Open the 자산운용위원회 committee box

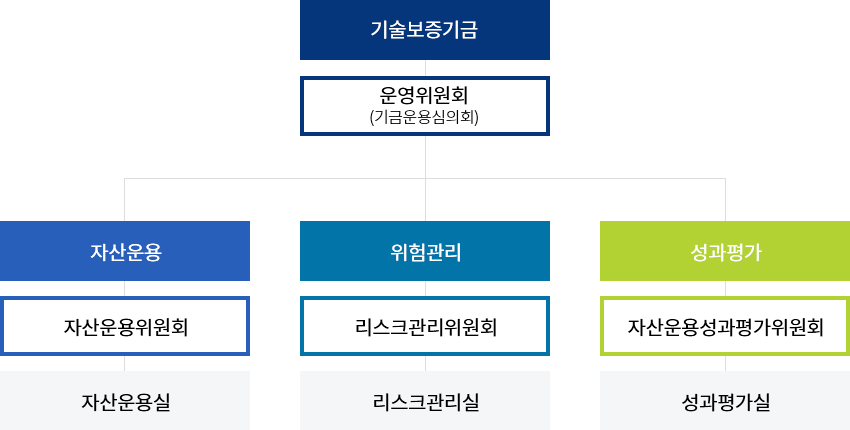[125, 326]
